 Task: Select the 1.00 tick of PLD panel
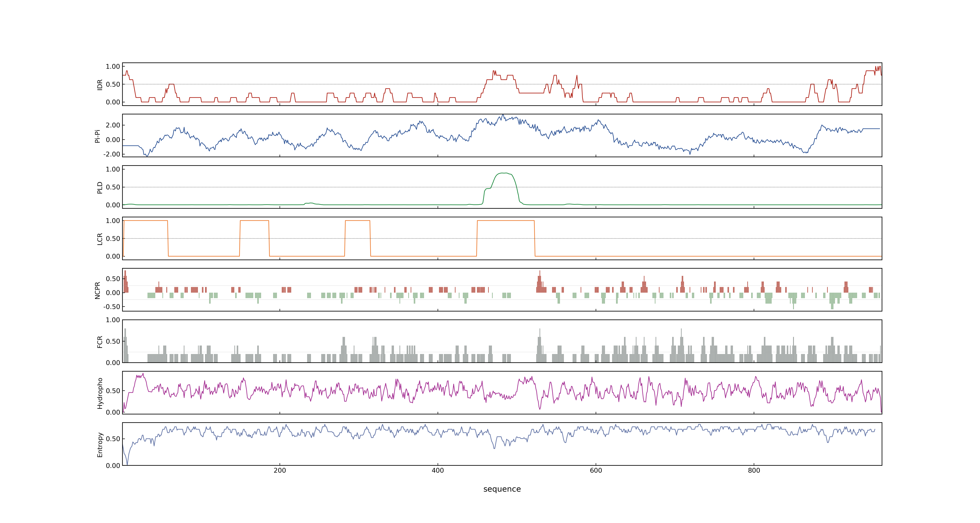click(x=113, y=169)
